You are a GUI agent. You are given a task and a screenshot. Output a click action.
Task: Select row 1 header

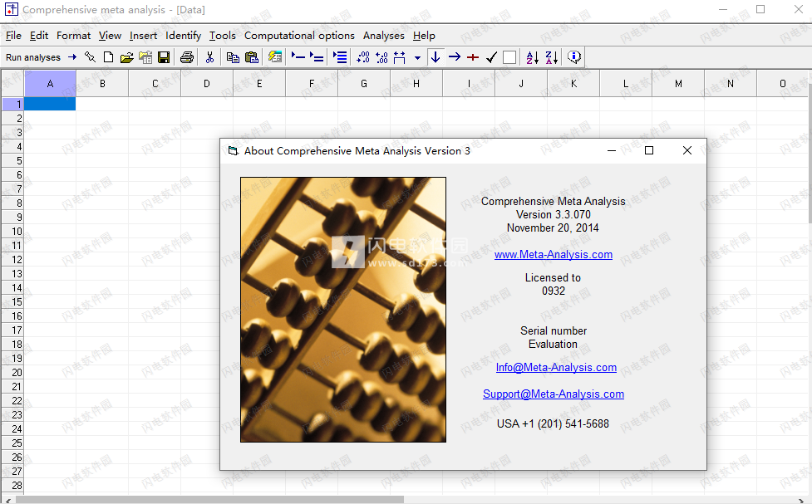13,104
